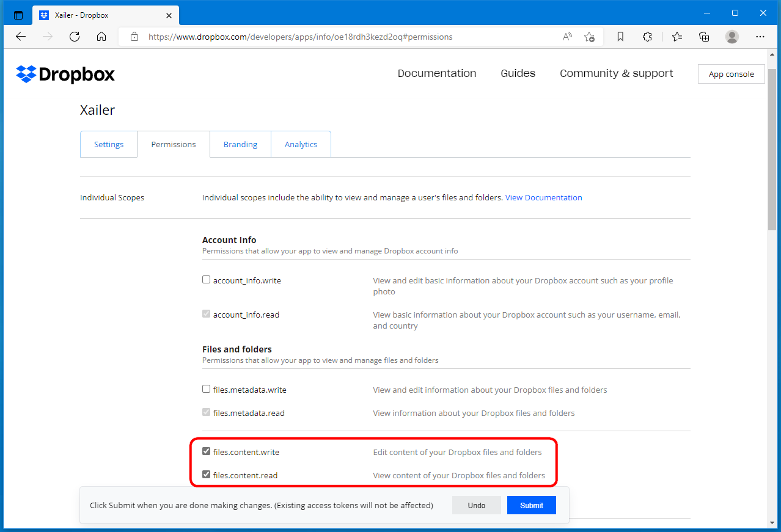
Task: Click the Dropbox logo
Action: 65,74
